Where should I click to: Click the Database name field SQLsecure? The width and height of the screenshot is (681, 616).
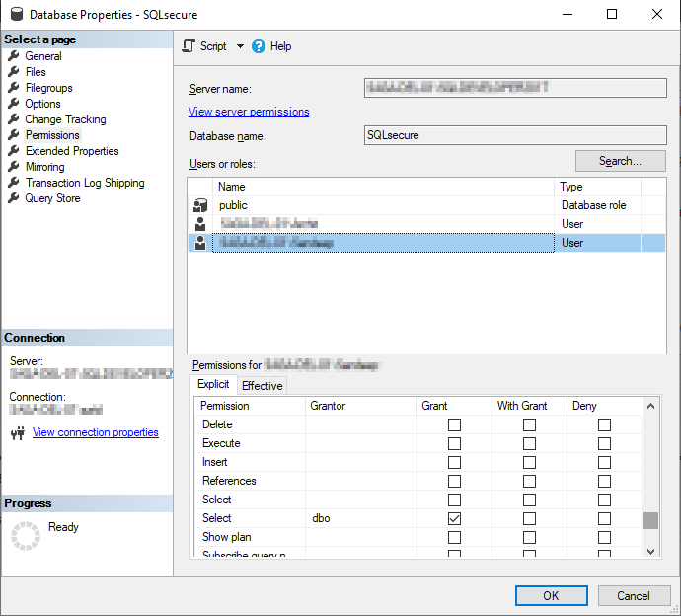515,135
